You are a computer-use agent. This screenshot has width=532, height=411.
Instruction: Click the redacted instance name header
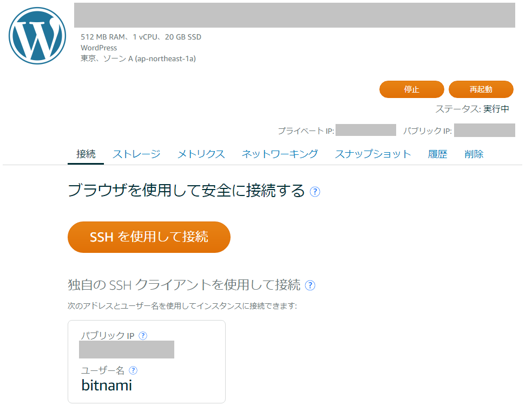(294, 15)
